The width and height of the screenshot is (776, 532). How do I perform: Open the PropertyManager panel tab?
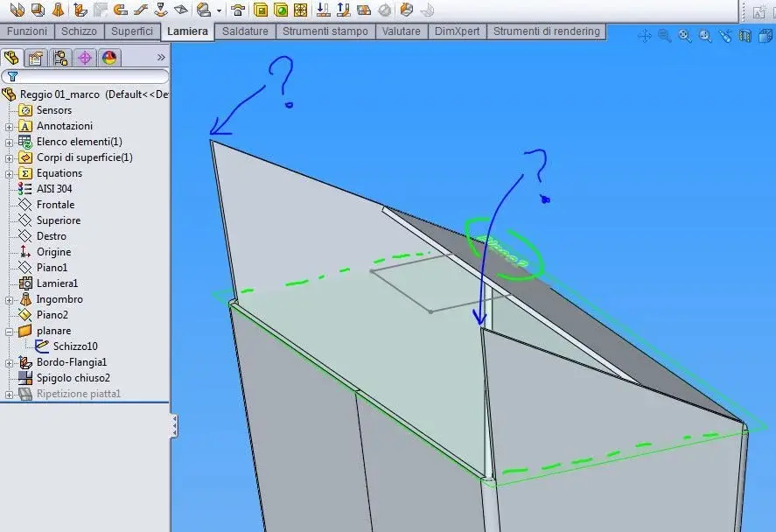click(35, 58)
